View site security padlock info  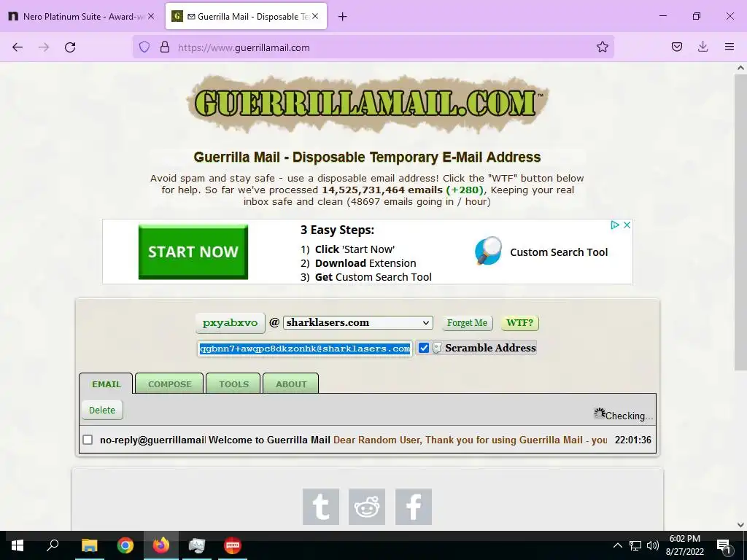click(165, 47)
